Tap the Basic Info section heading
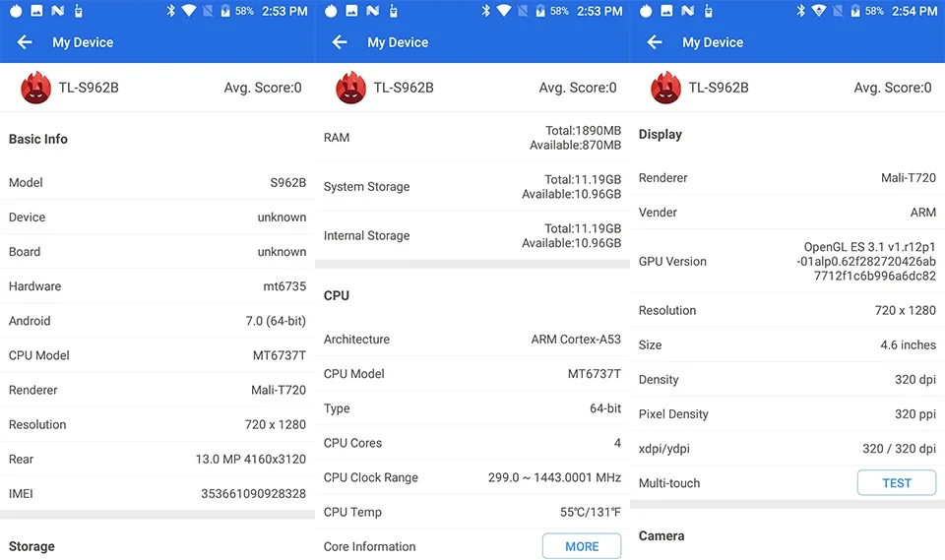Viewport: 945px width, 560px height. [38, 139]
